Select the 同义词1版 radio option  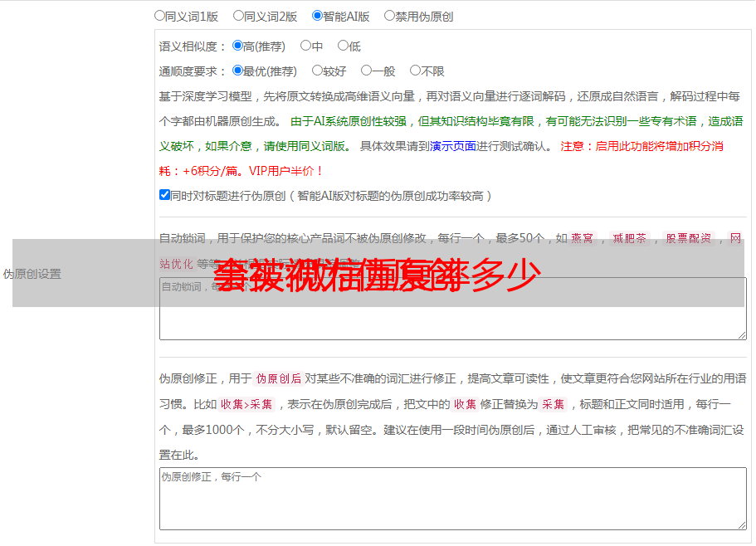pos(160,16)
